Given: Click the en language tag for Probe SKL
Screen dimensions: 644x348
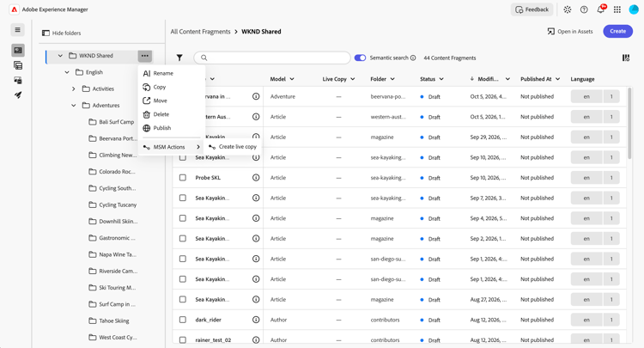Looking at the screenshot, I should (586, 178).
